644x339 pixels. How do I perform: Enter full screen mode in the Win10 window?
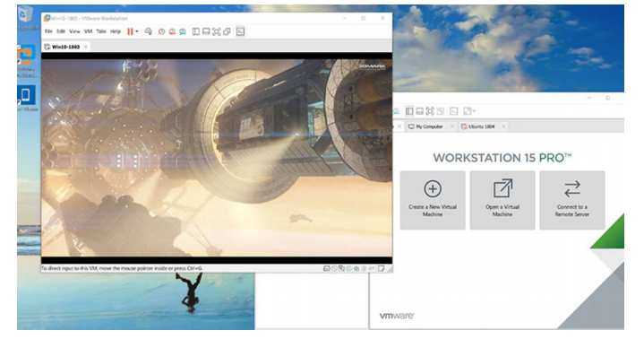pos(217,31)
